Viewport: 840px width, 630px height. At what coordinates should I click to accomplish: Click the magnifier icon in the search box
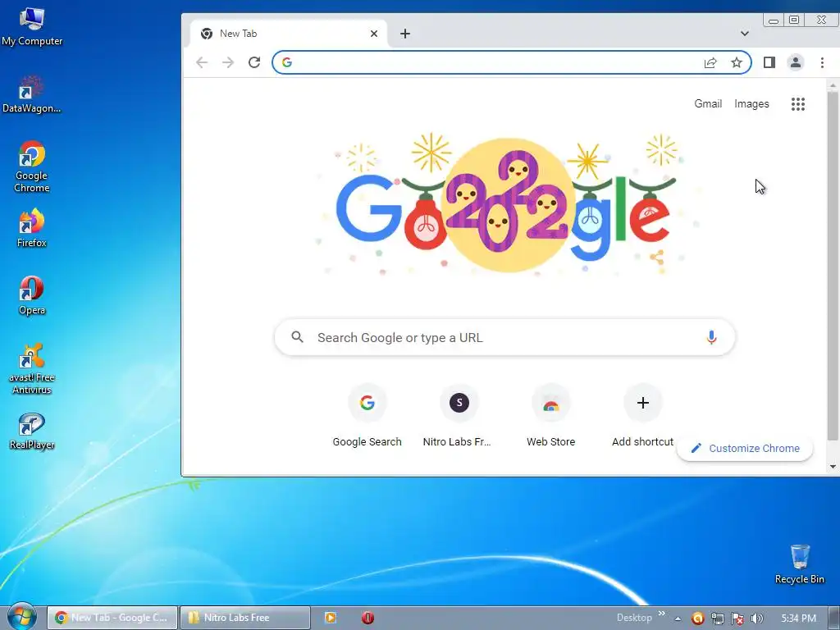pos(297,337)
